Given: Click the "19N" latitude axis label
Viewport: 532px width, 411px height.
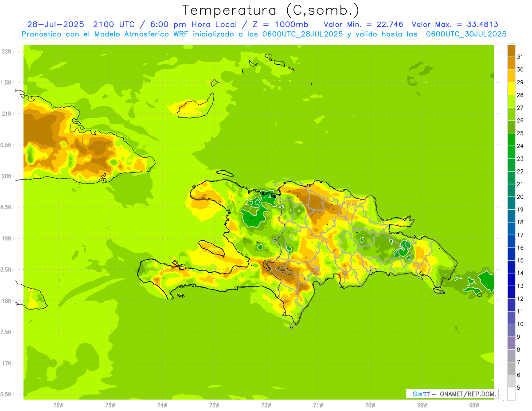Looking at the screenshot, I should click(7, 239).
